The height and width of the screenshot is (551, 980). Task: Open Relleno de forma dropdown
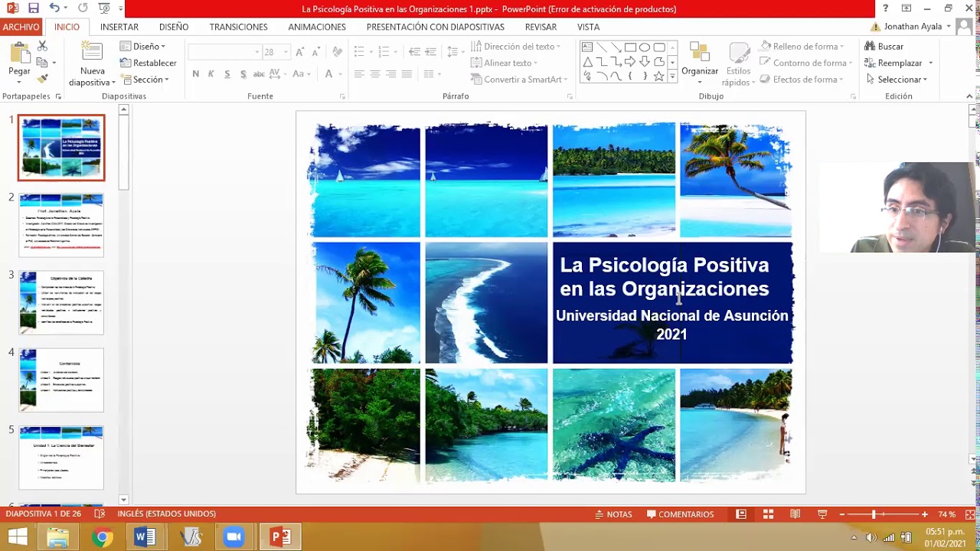tap(802, 47)
